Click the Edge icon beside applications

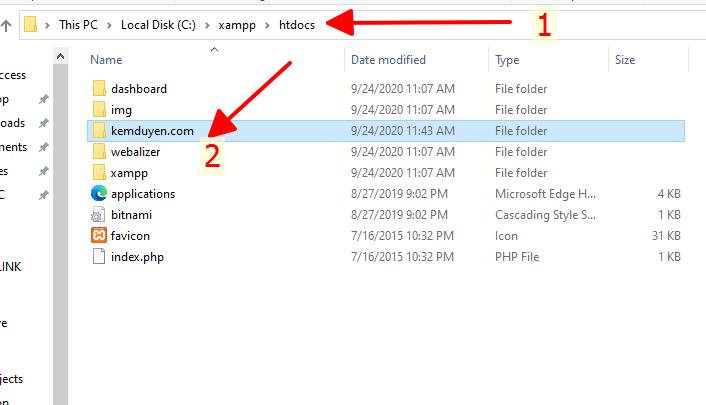click(99, 194)
